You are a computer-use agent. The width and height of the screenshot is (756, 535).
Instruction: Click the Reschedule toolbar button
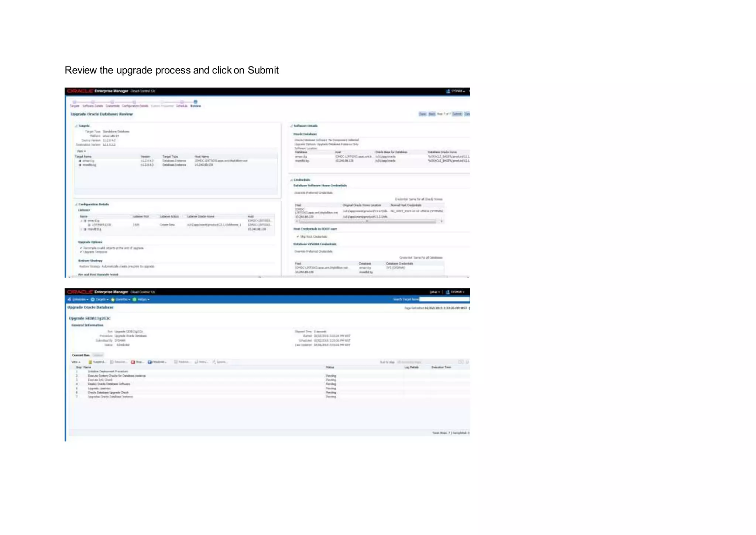(x=157, y=362)
